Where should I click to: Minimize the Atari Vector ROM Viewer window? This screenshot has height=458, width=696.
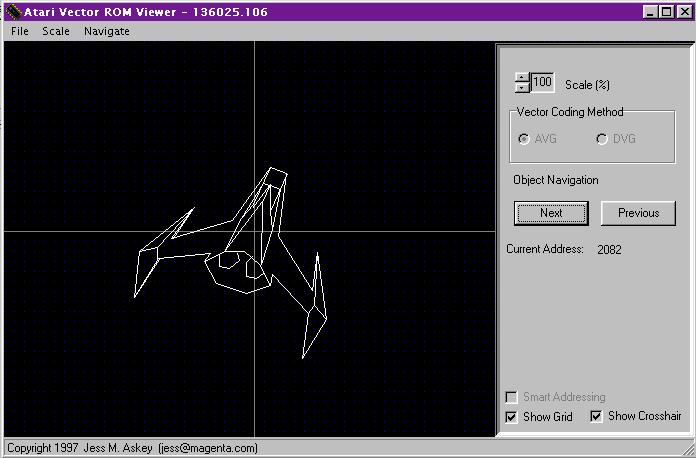650,12
